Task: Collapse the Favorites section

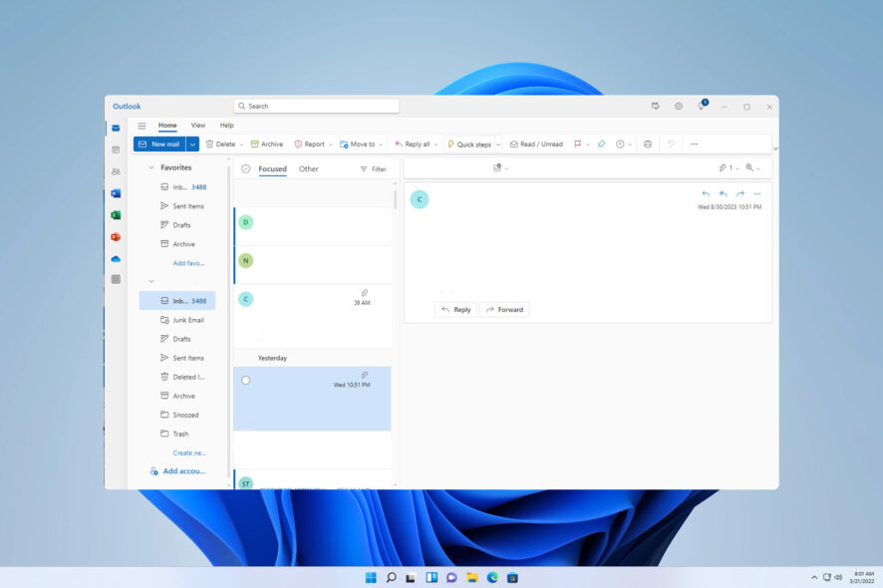Action: click(x=151, y=167)
